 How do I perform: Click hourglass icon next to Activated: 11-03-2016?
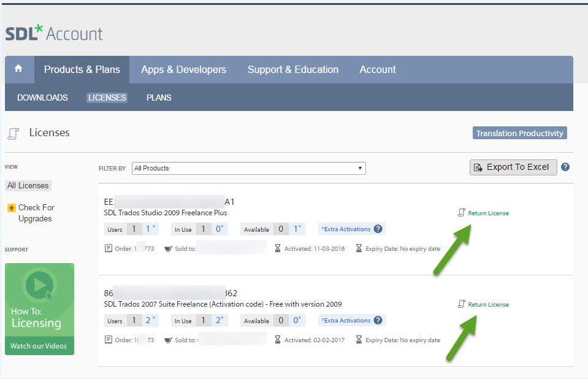[x=278, y=248]
